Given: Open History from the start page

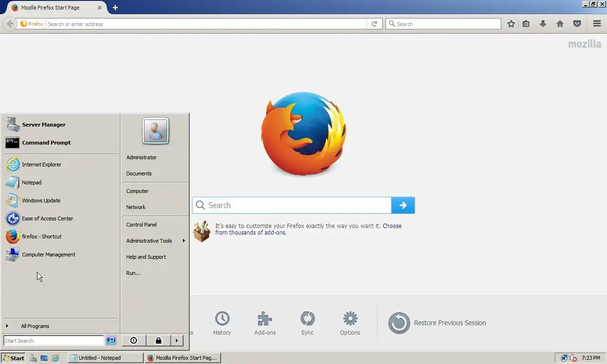Looking at the screenshot, I should tap(222, 323).
